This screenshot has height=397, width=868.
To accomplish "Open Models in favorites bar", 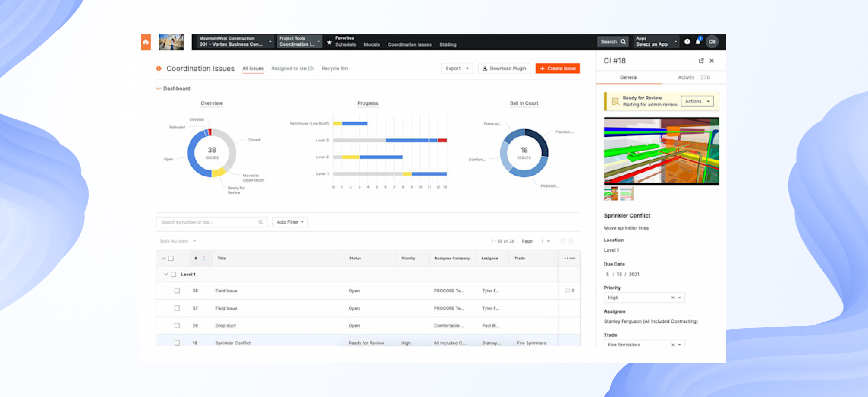I will [372, 45].
